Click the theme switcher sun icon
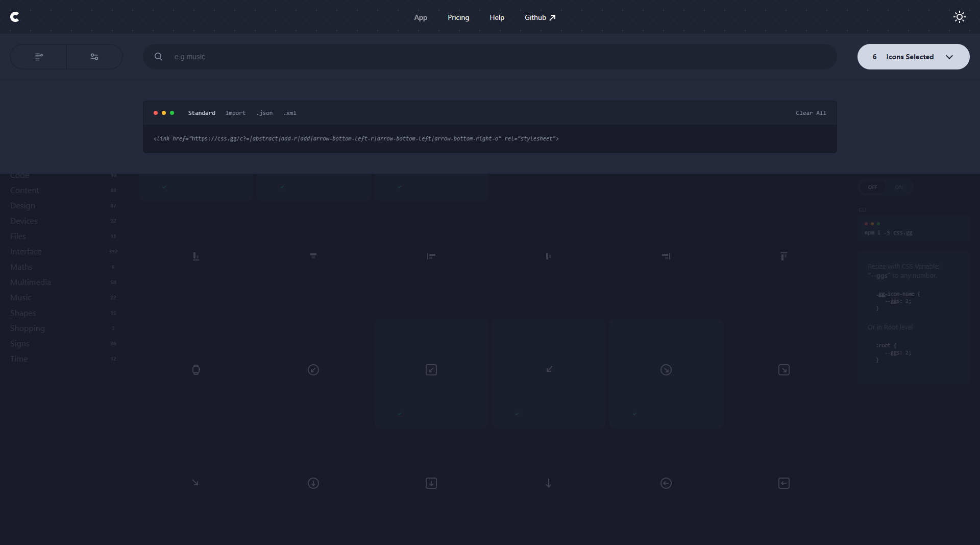The width and height of the screenshot is (980, 545). [x=959, y=17]
